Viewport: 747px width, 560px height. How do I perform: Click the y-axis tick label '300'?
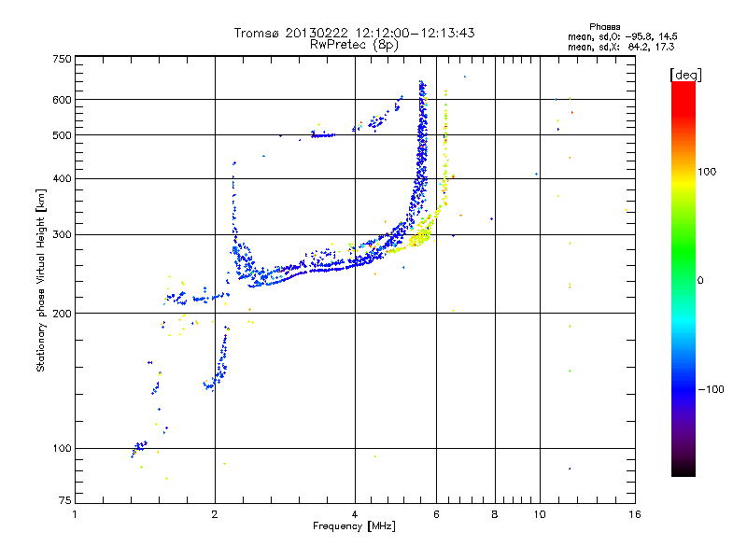(x=62, y=235)
